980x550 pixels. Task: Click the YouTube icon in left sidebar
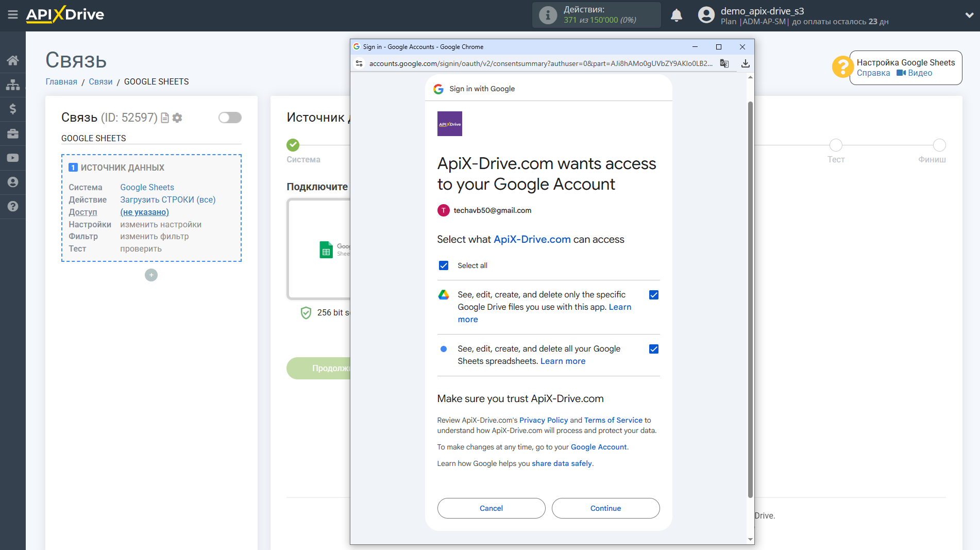[x=13, y=158]
